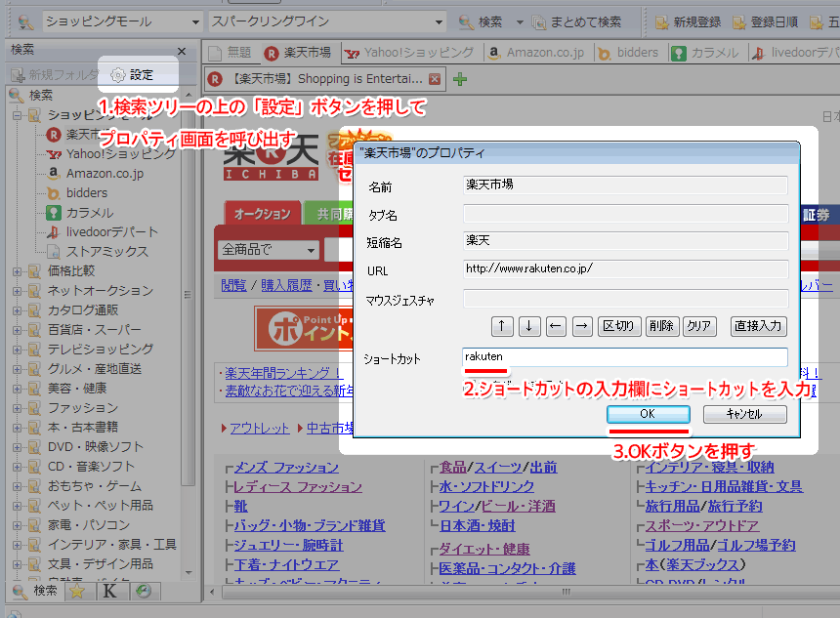Open the メンズ ファッション link
Image resolution: width=840 pixels, height=618 pixels.
[x=286, y=468]
